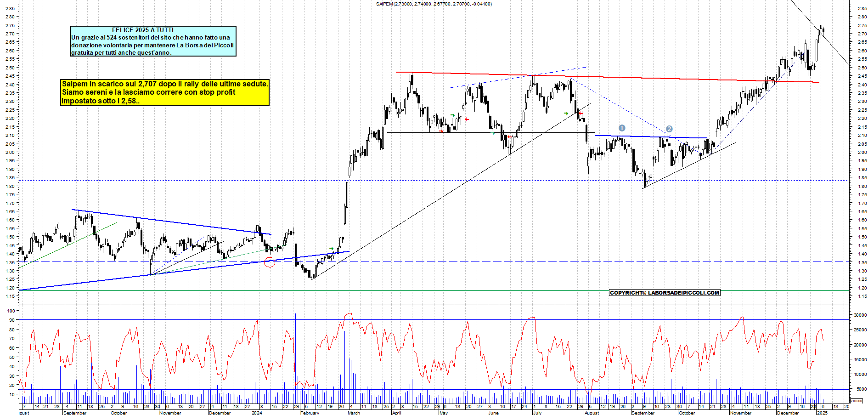Click the 80 level on oscillator scale
The height and width of the screenshot is (415, 868).
click(12, 330)
